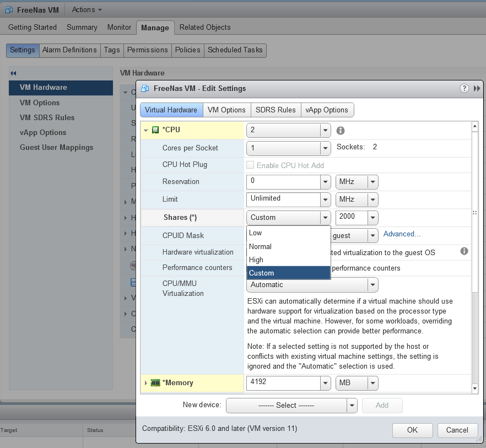Expand the Memory section

pos(145,383)
